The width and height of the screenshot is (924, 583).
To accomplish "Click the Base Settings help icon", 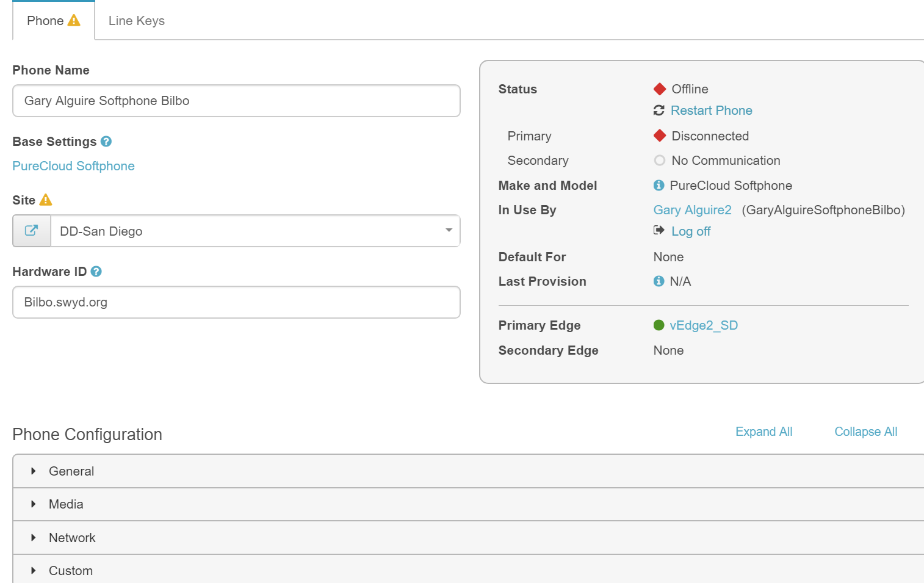I will pyautogui.click(x=106, y=141).
